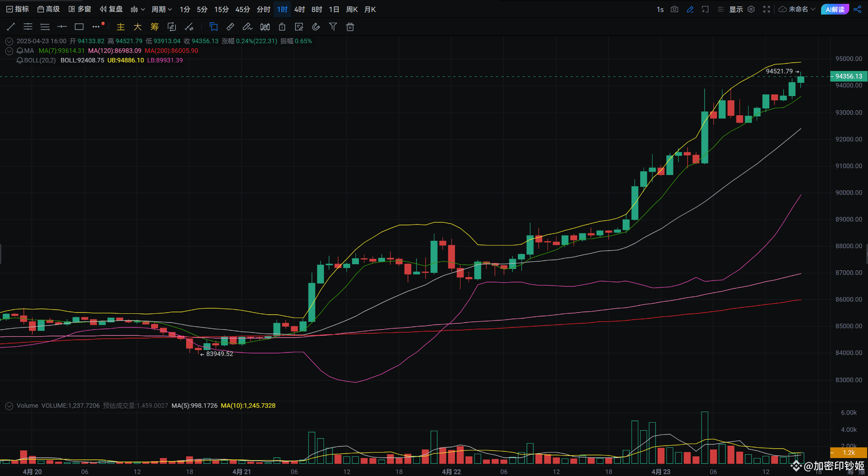Screen dimensions: 868x476
Task: Collapse the Volume indicator panel
Action: coord(9,406)
